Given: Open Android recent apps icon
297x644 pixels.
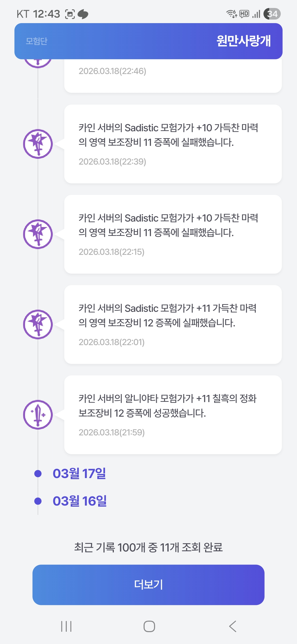Looking at the screenshot, I should click(66, 626).
